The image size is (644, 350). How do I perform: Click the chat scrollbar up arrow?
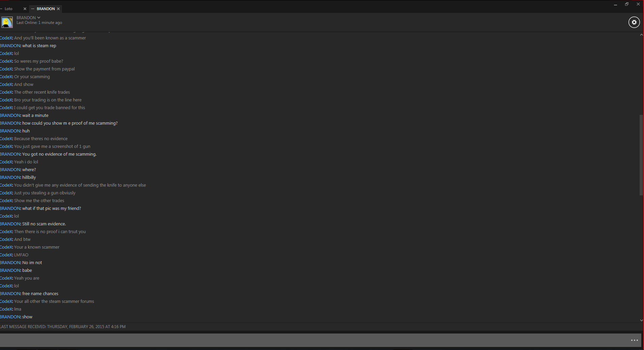[x=641, y=35]
